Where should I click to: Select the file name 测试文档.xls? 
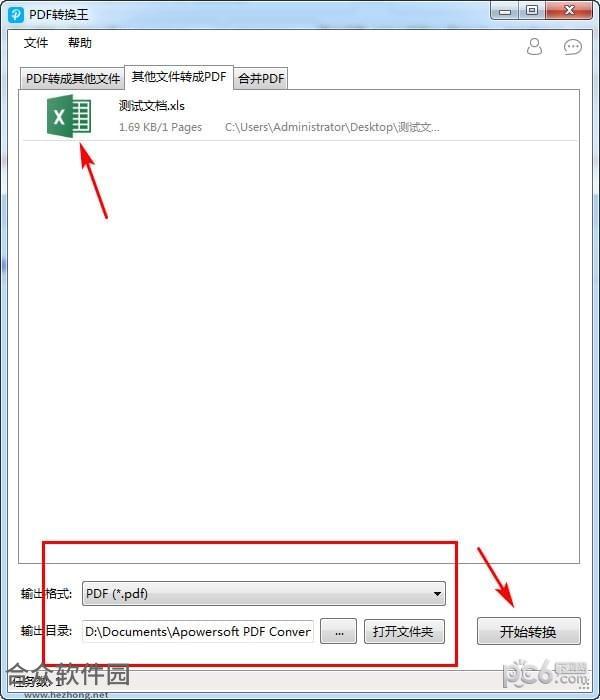click(152, 106)
